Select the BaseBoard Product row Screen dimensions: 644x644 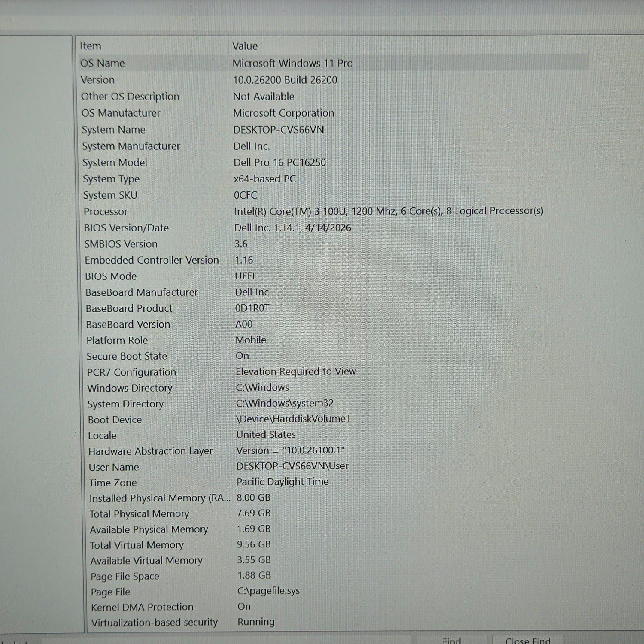pos(129,309)
